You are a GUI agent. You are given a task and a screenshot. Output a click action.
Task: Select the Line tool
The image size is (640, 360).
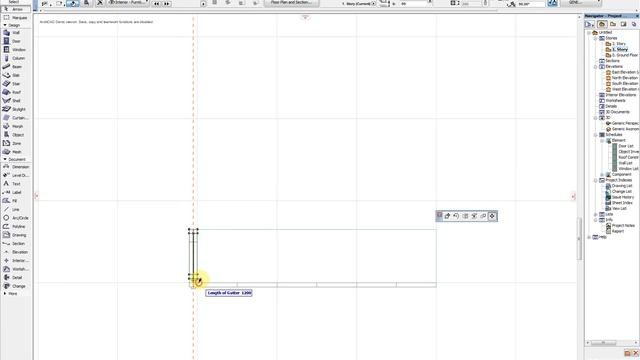point(16,209)
